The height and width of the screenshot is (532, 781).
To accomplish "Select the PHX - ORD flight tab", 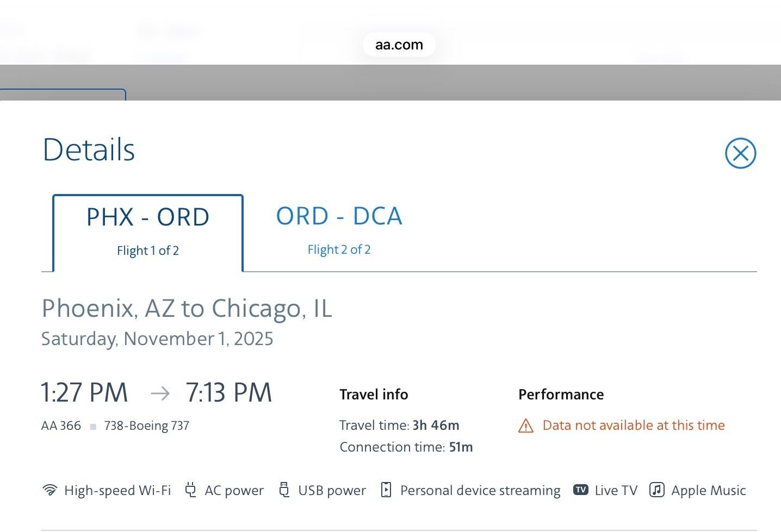I will coord(147,217).
